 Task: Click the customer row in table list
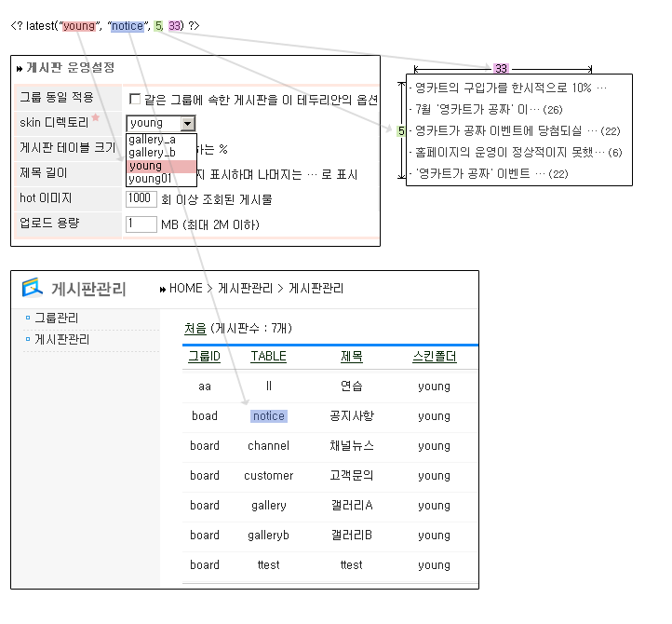click(x=268, y=476)
